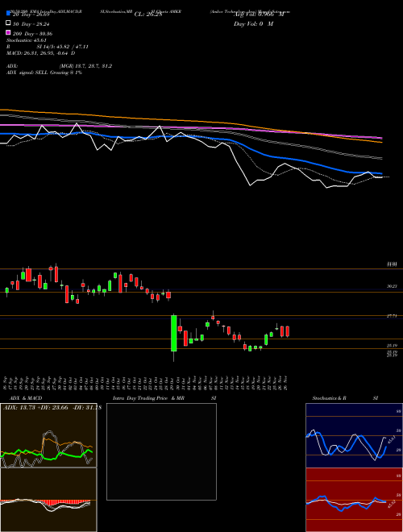Open the empty intraday trading price panel

tap(161, 451)
